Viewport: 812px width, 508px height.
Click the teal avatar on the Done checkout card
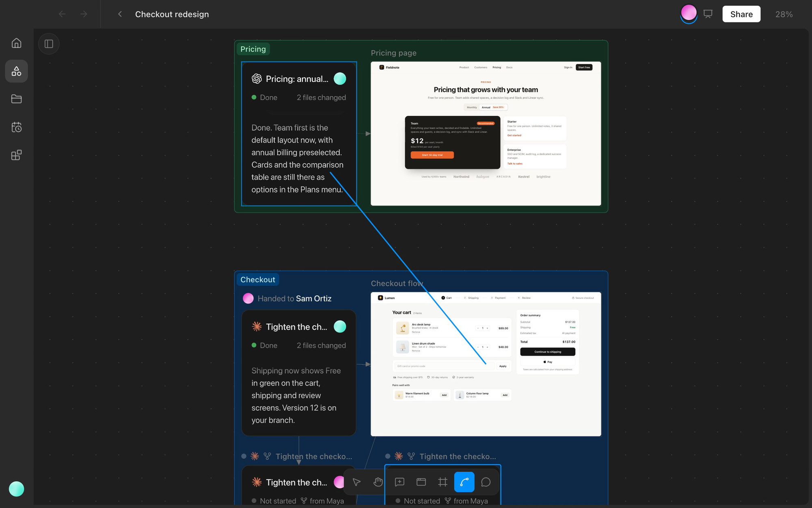340,326
